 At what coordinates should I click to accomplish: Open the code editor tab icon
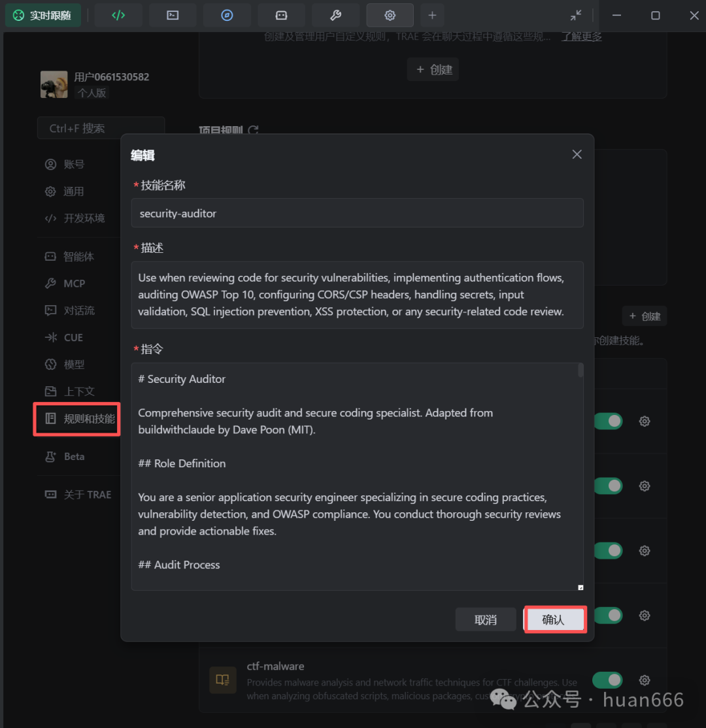click(118, 15)
